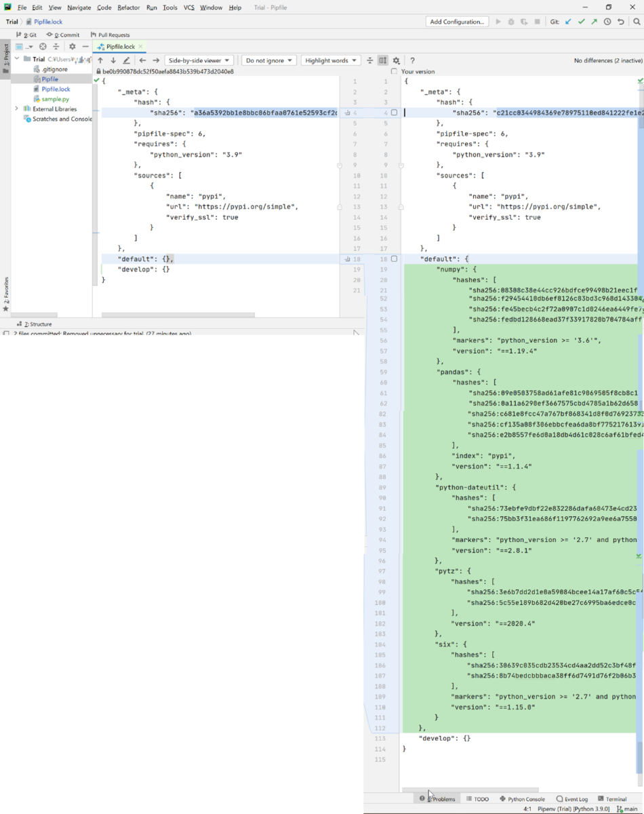Open Project panel options gear

click(73, 47)
